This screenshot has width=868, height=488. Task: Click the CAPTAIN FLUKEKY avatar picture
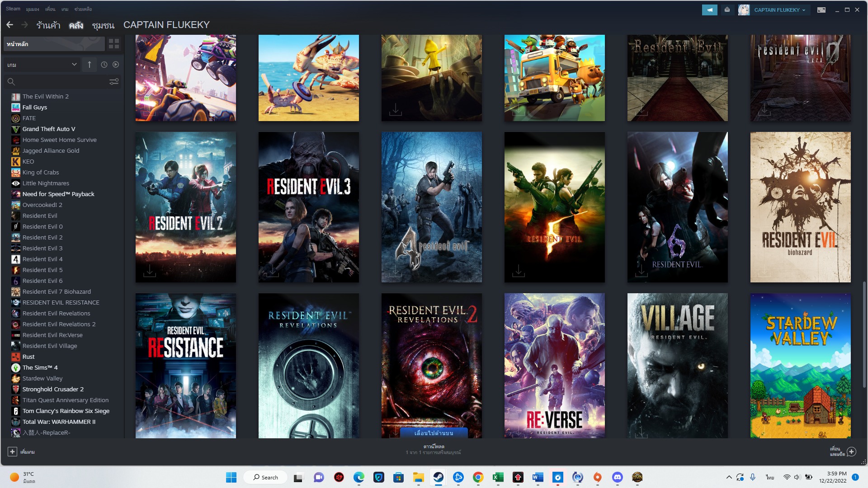744,10
